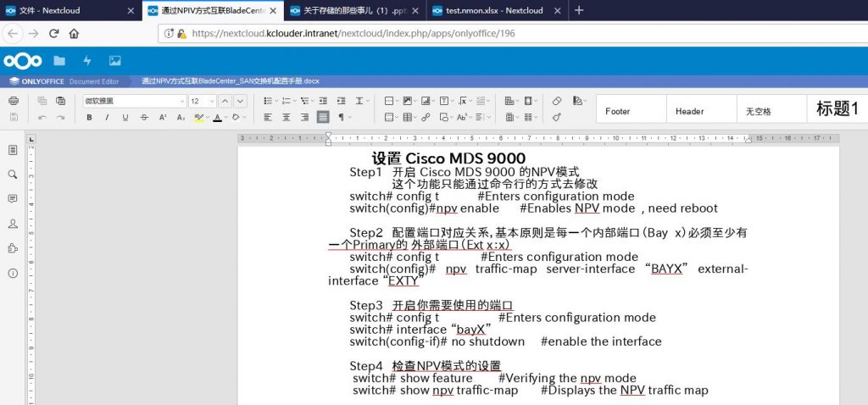Open the search icon in left sidebar
868x405 pixels.
coord(13,175)
